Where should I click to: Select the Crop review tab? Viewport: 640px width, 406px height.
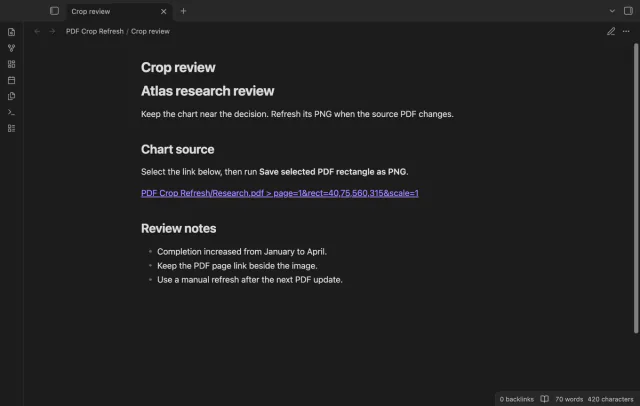[118, 11]
